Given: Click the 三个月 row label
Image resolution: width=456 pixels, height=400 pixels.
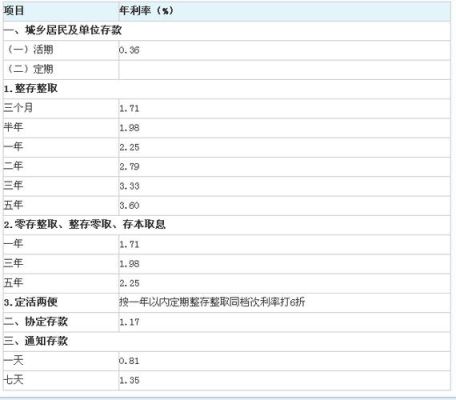Looking at the screenshot, I should pos(18,108).
